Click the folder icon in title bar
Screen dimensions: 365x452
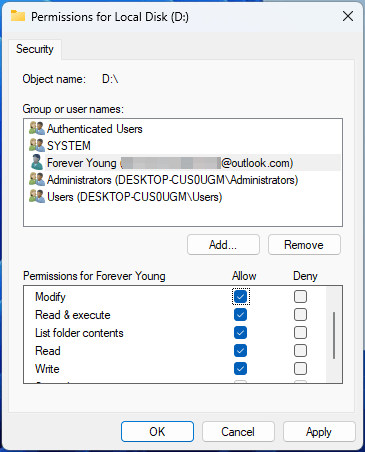[18, 16]
